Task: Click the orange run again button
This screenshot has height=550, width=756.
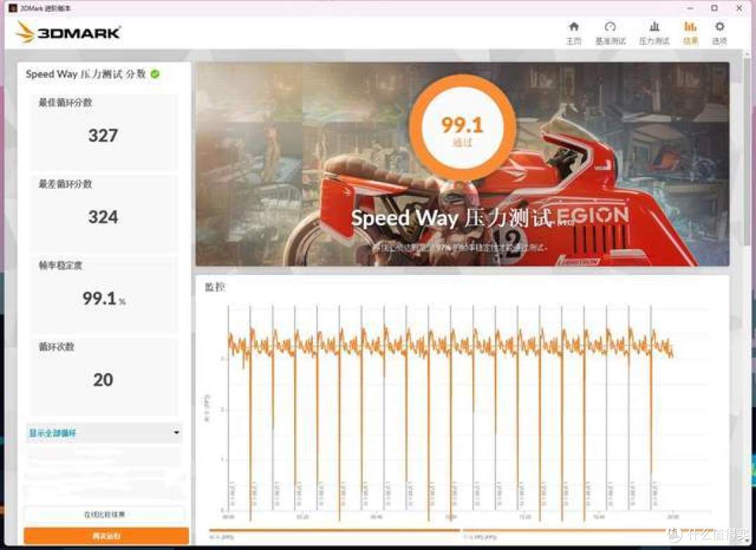Action: tap(106, 535)
